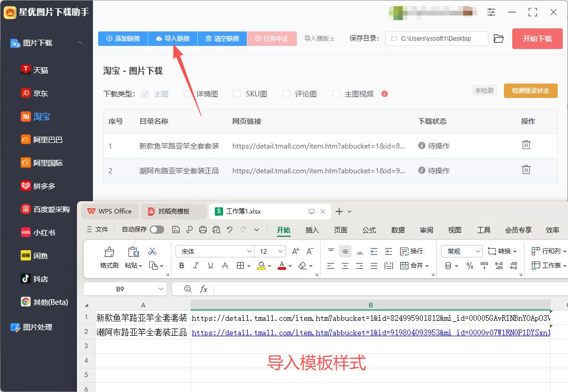Select 京东 in the sidebar
The image size is (568, 392).
(35, 93)
